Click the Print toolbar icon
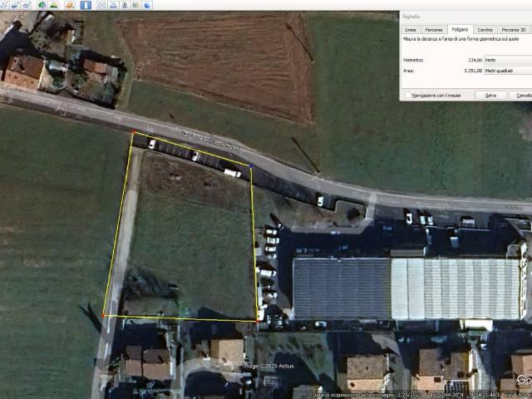532x399 pixels. pyautogui.click(x=114, y=5)
